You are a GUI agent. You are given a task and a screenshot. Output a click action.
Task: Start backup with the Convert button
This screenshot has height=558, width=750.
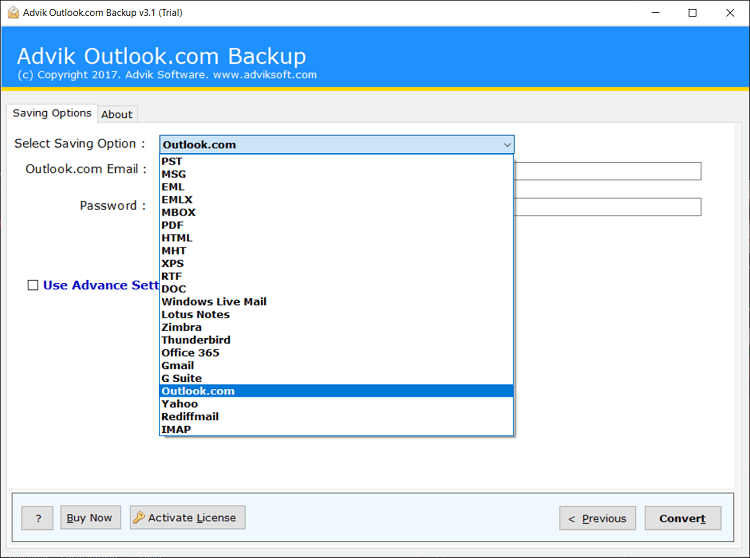(683, 518)
